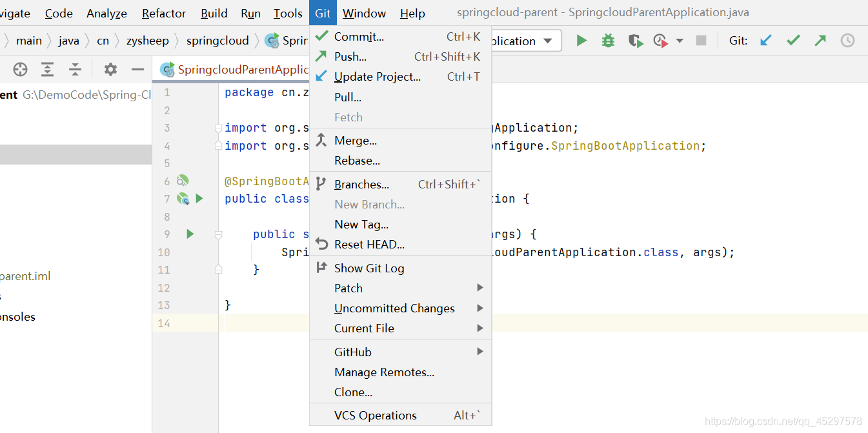Click the locate-file crosshair icon

point(21,70)
